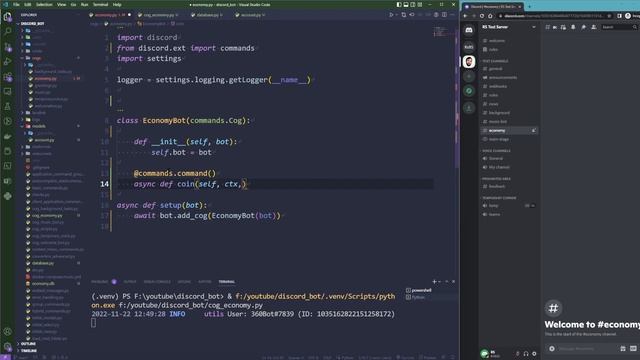Open Threads icon in Discord header
The image size is (640, 360).
pyautogui.click(x=547, y=27)
